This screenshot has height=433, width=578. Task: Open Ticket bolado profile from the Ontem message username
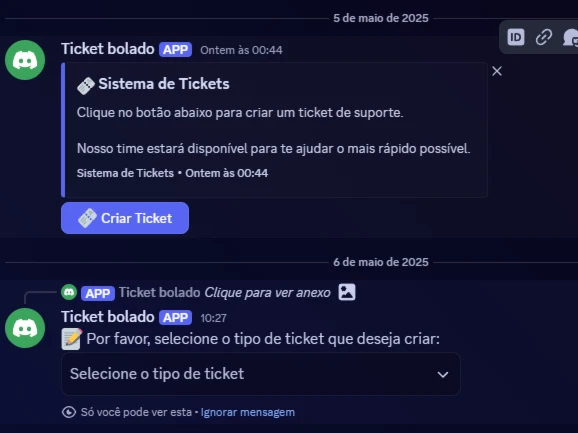click(x=108, y=49)
